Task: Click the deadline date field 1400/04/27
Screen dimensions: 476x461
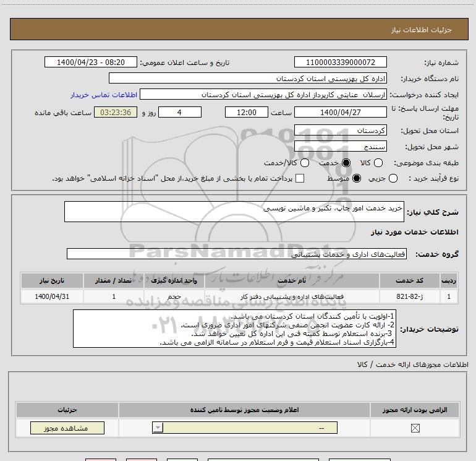Action: coord(340,112)
